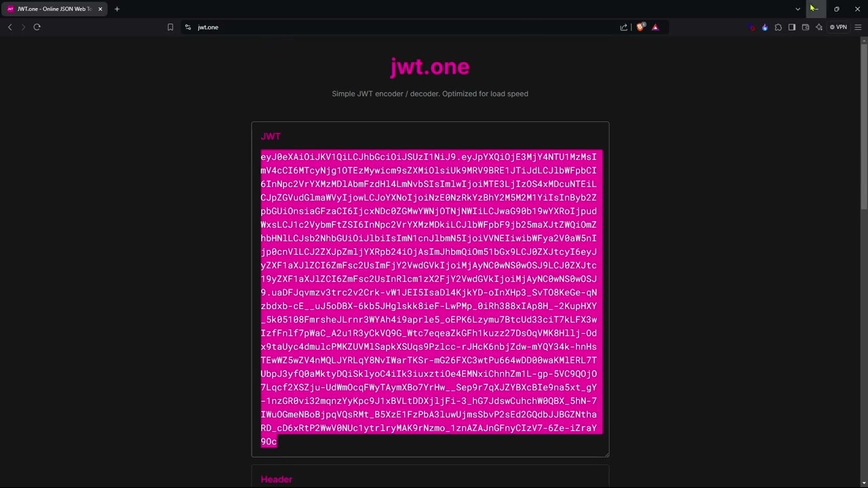Click the JWT.one tab favicon
The image size is (868, 488).
click(x=10, y=9)
